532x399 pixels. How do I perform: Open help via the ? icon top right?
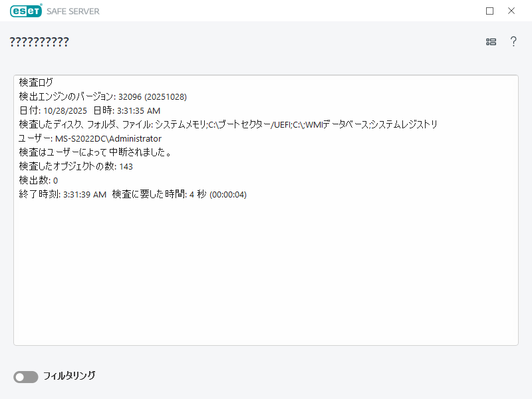tap(513, 41)
